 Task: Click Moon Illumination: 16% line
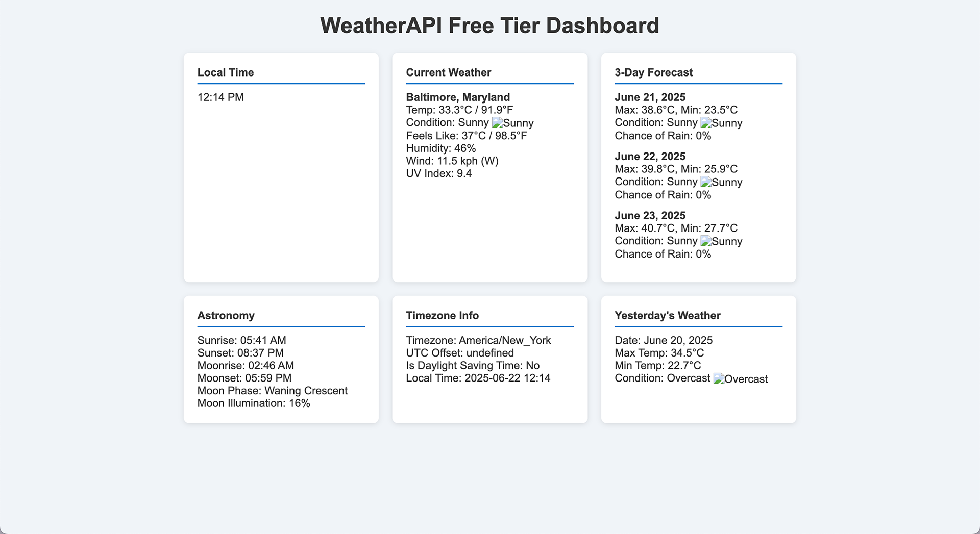[254, 403]
